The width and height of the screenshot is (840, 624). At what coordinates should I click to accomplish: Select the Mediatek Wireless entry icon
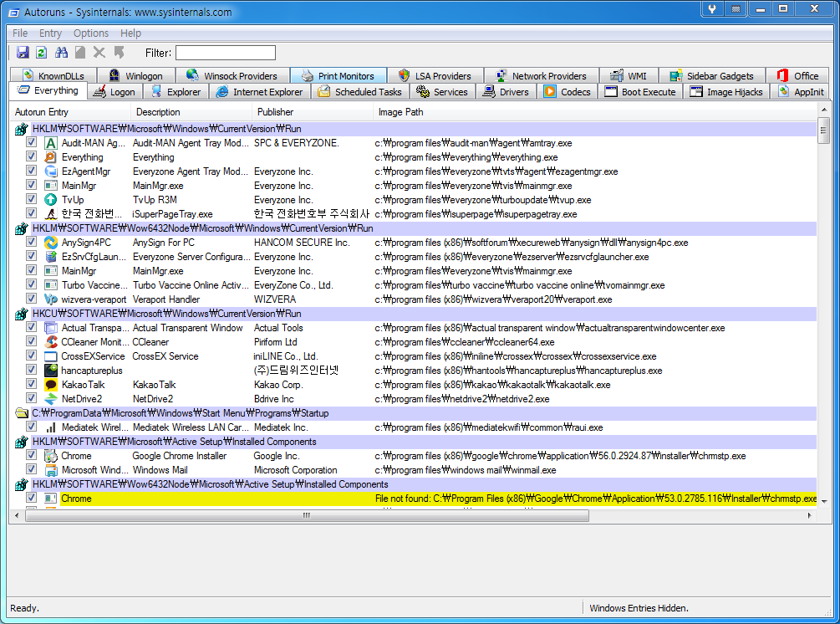[x=50, y=427]
